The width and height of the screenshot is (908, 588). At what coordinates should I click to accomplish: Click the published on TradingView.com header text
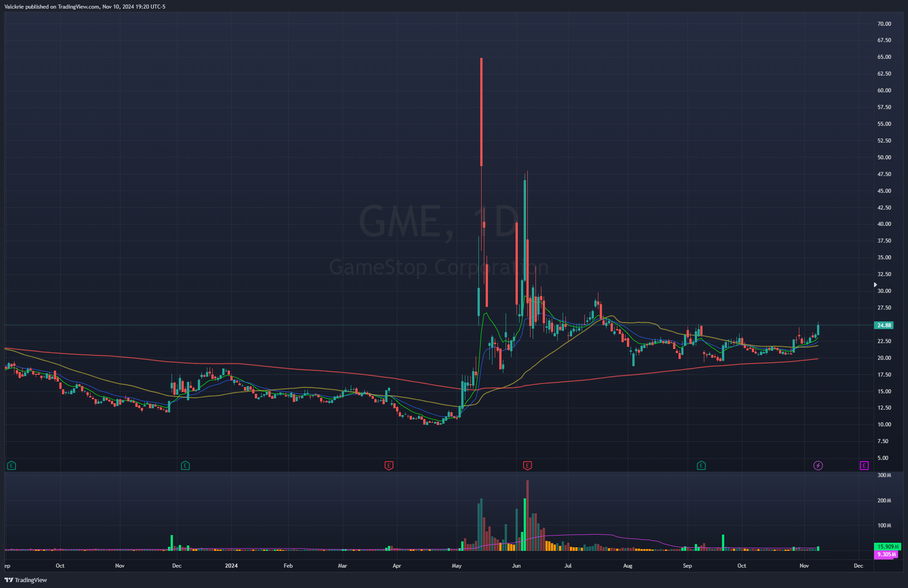[x=85, y=7]
